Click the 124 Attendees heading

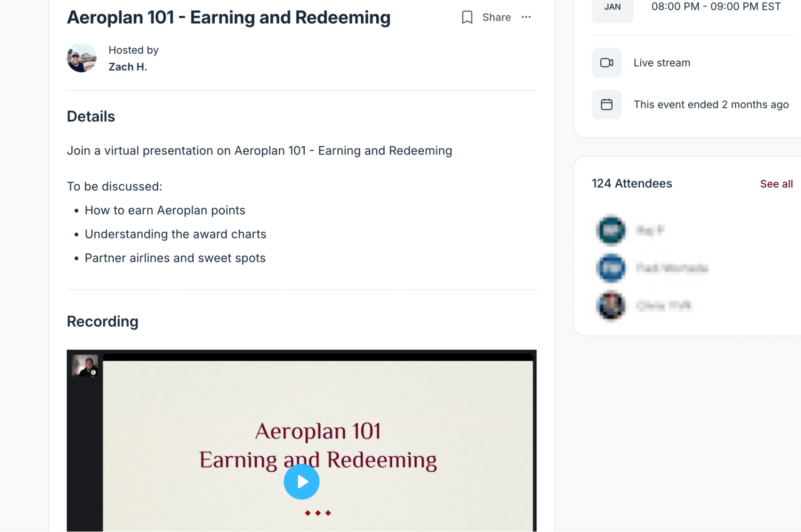632,183
